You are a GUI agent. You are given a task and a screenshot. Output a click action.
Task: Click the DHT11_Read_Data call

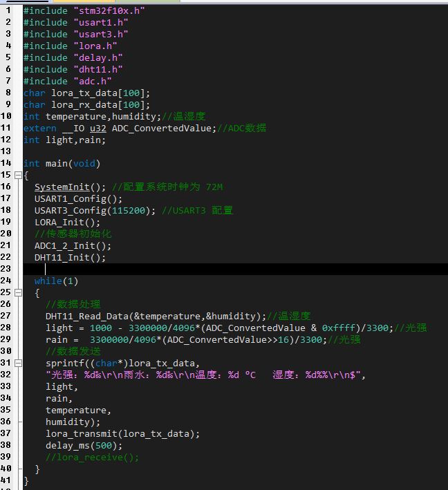(156, 317)
